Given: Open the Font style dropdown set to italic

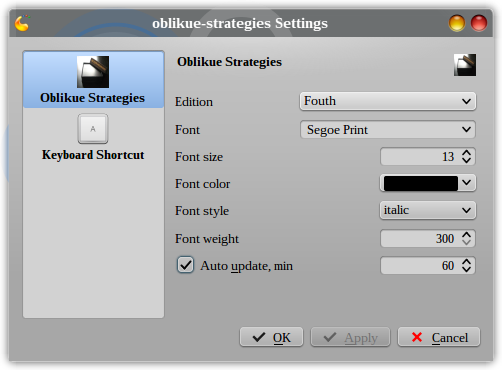Looking at the screenshot, I should point(428,210).
